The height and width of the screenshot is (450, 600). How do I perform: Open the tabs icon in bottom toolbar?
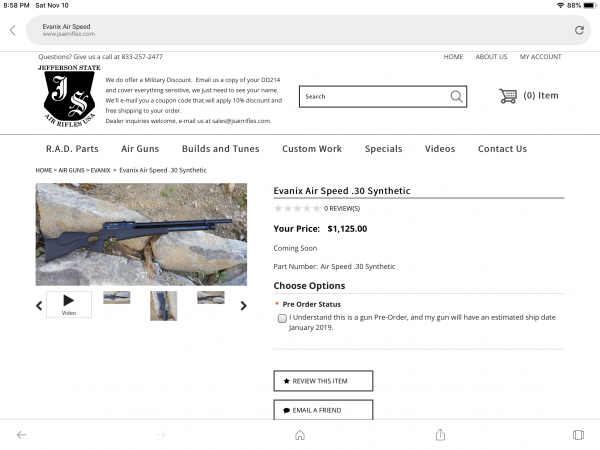coord(578,435)
